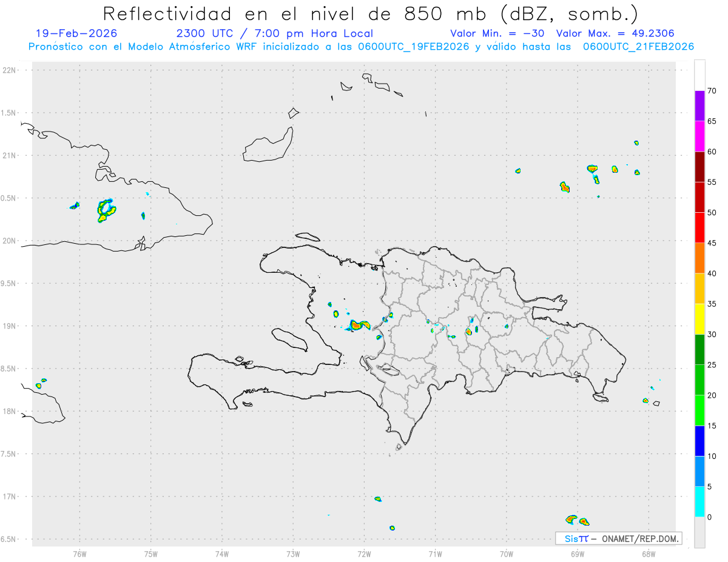
Task: Click the '19N' latitude label
Action: pos(10,326)
